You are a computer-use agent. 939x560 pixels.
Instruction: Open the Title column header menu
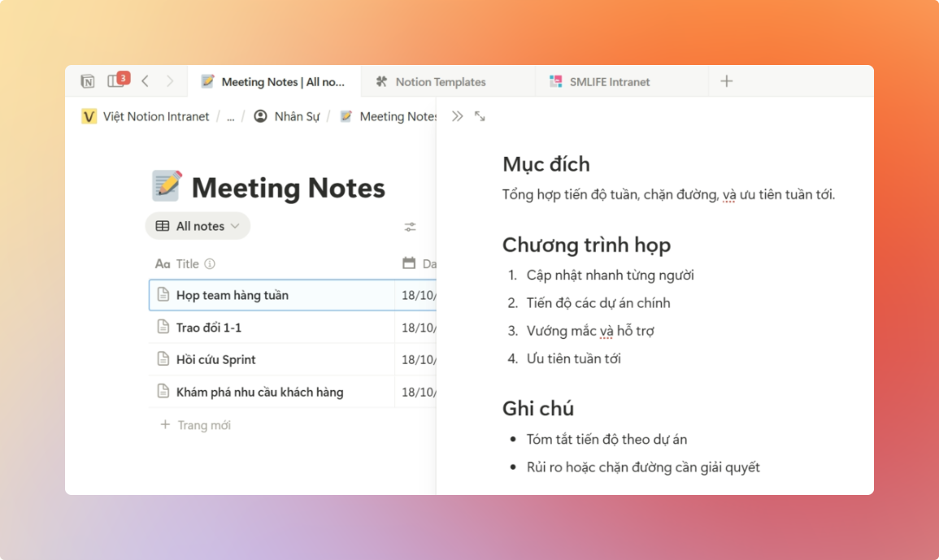click(187, 264)
